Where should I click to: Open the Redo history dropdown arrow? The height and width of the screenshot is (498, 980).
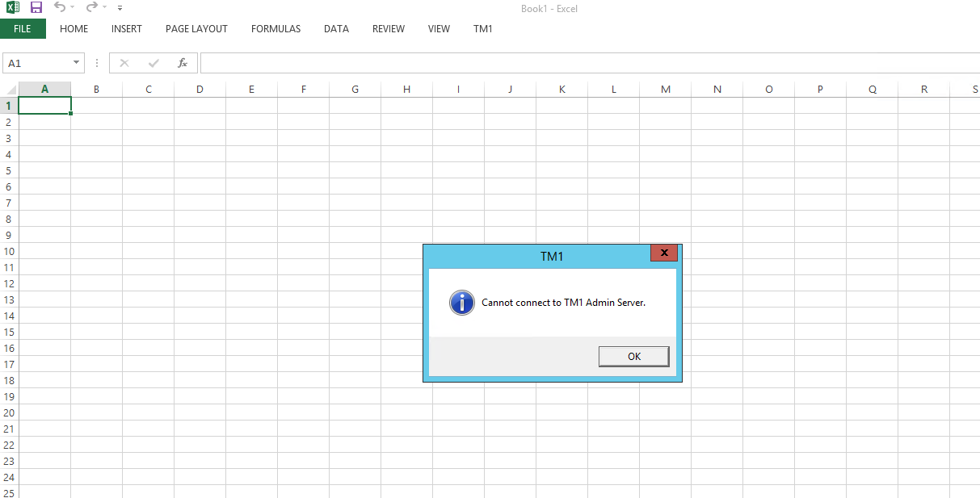pos(105,7)
